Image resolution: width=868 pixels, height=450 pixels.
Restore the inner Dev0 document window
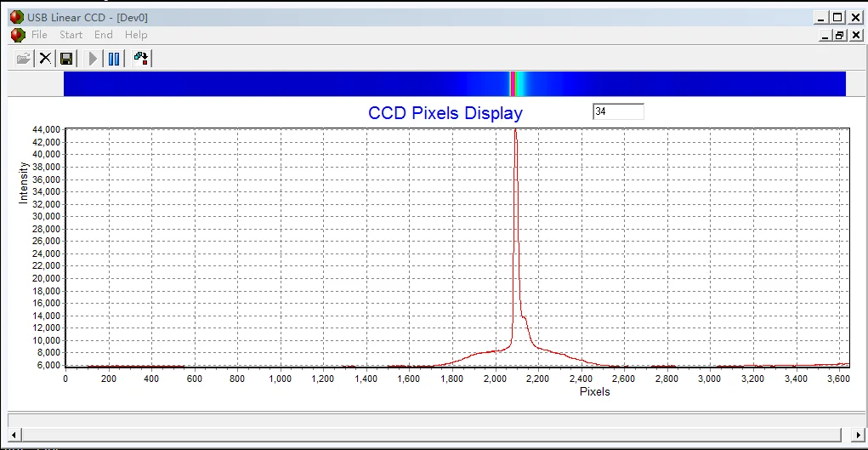pyautogui.click(x=840, y=36)
